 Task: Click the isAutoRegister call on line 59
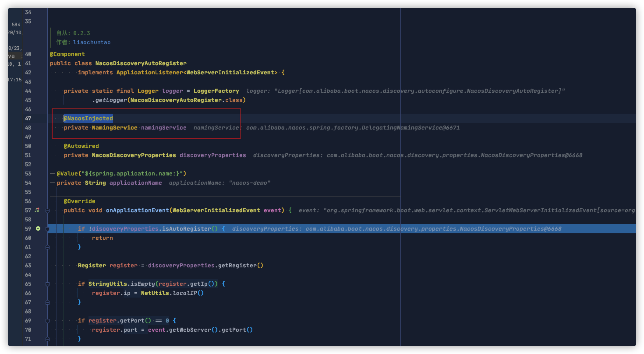pyautogui.click(x=186, y=229)
